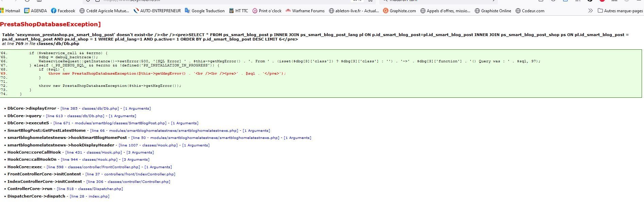The height and width of the screenshot is (205, 644).
Task: Click the PrestaShopDatabaseException heading
Action: [x=50, y=24]
